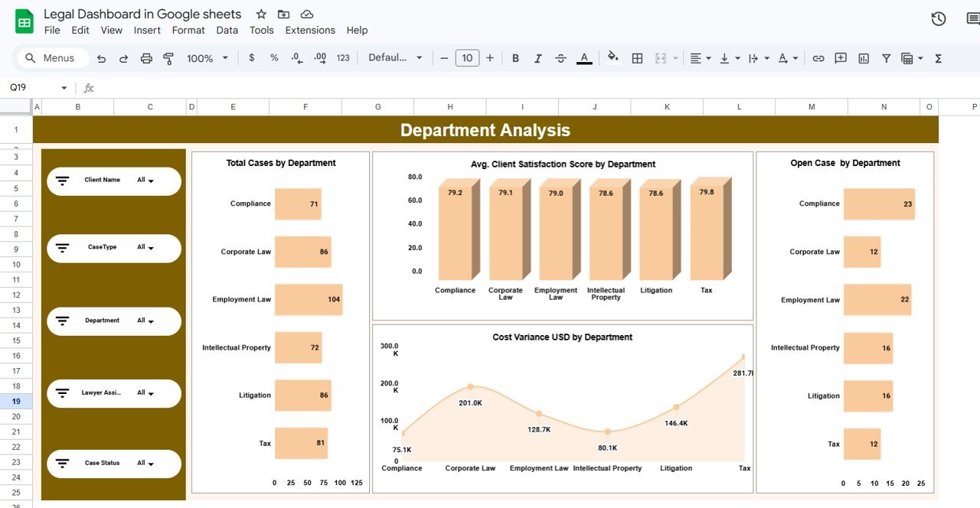Toggle strikethrough formatting

click(560, 57)
